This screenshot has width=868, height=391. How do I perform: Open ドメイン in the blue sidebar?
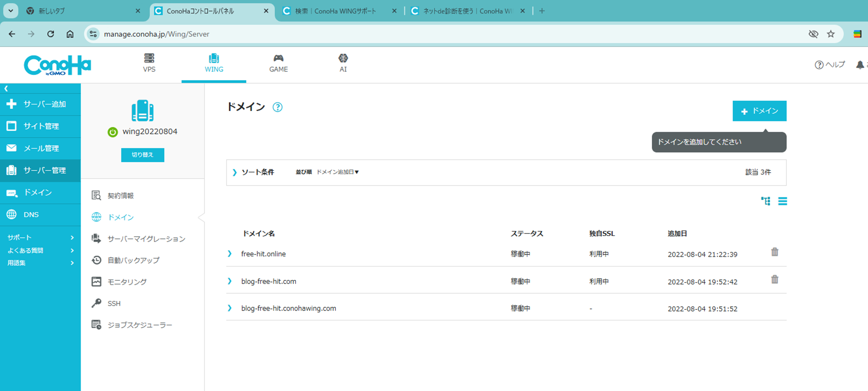(40, 193)
